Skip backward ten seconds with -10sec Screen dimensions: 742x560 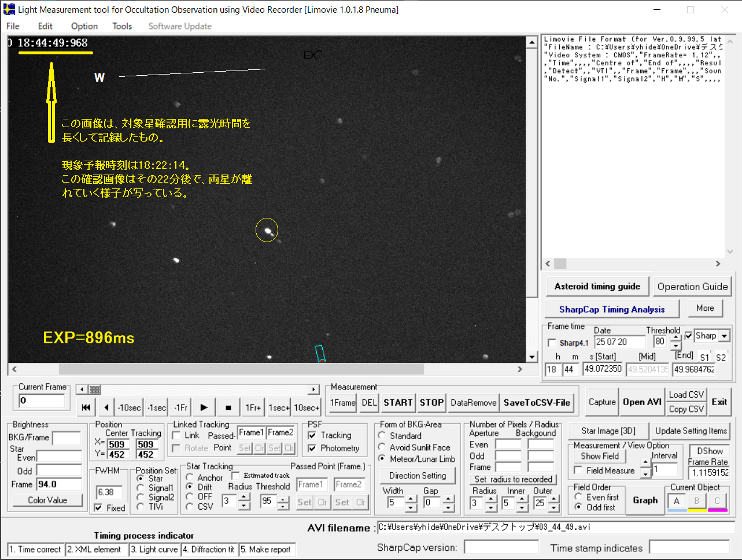tap(129, 407)
